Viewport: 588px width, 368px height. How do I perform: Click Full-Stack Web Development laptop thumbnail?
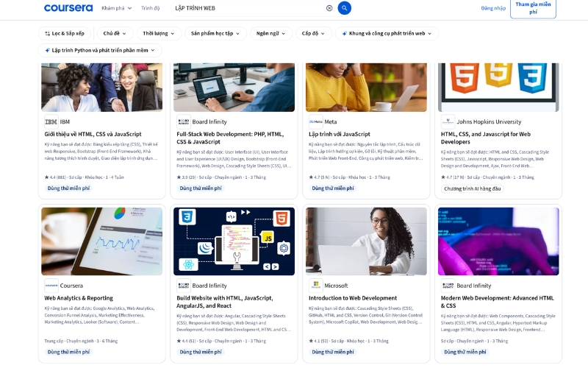coord(234,87)
